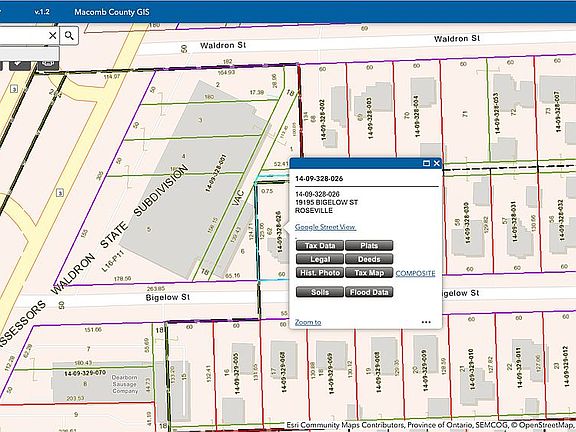Maximize the parcel info popup

pos(426,163)
